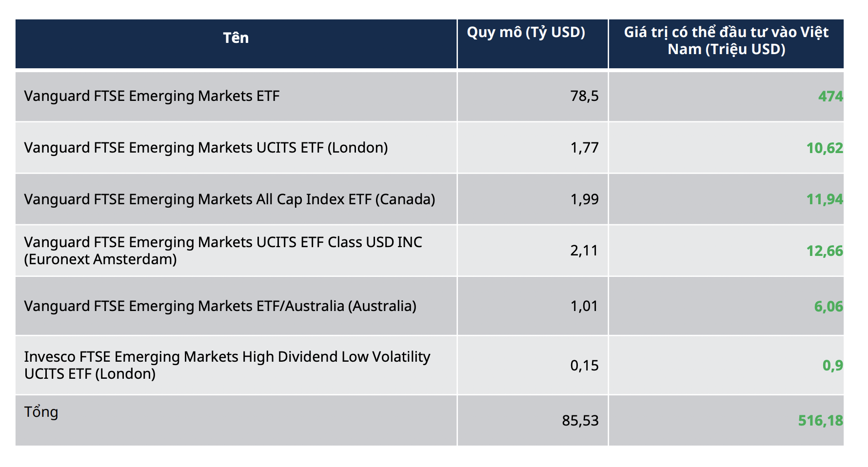This screenshot has height=467, width=868.
Task: Click the green 474 value
Action: point(830,97)
